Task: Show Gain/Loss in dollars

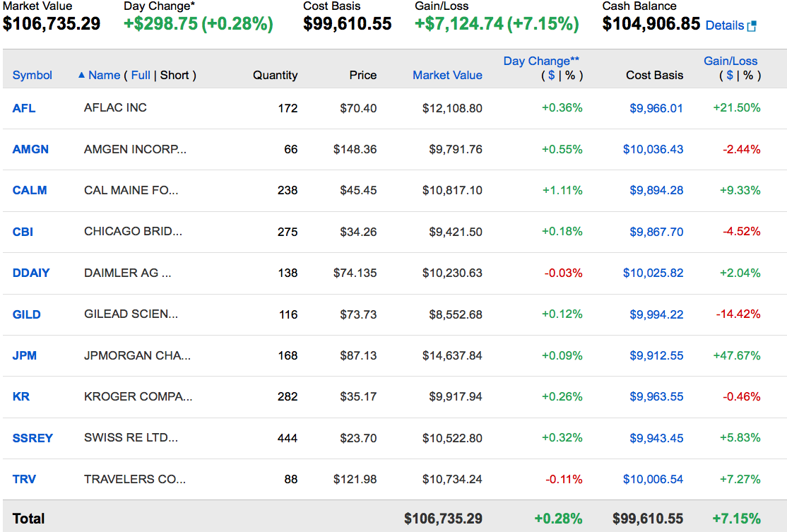Action: (x=730, y=76)
